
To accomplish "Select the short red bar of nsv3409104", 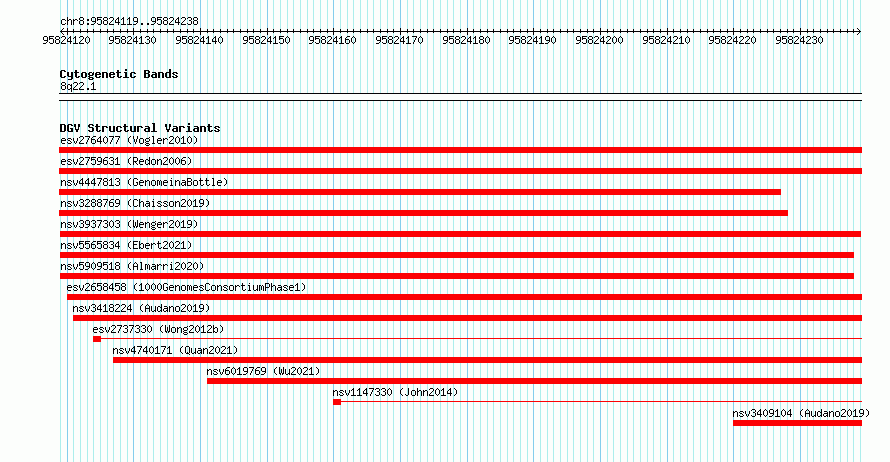I will click(797, 423).
